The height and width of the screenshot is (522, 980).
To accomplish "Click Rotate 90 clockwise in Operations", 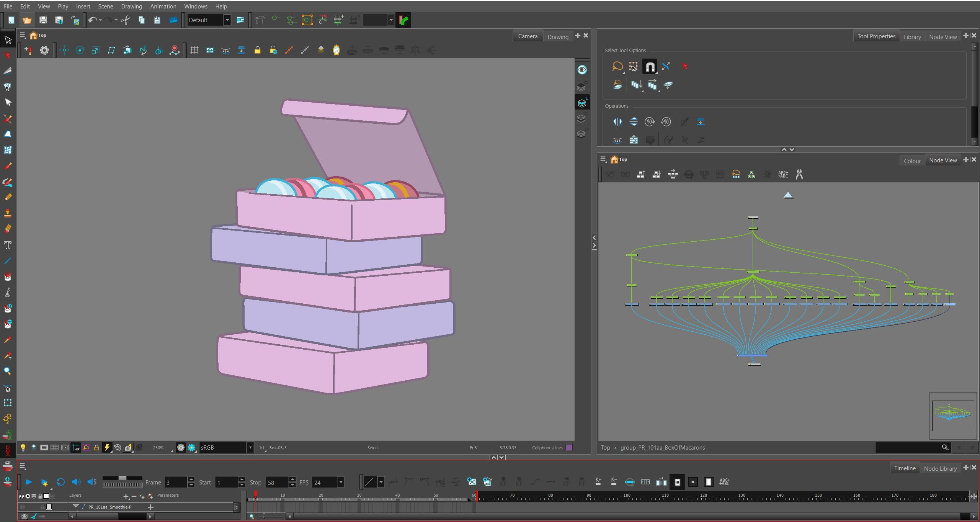I will [x=650, y=122].
